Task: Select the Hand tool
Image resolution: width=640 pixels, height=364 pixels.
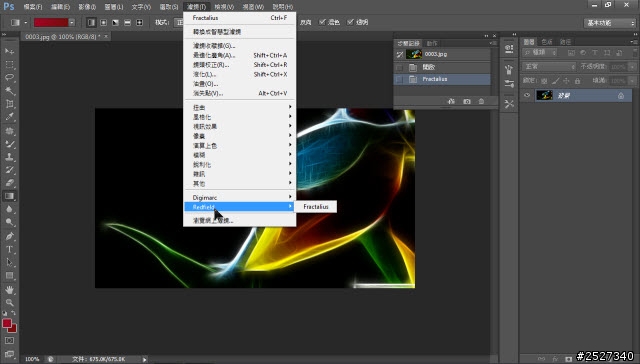Action: tap(9, 290)
